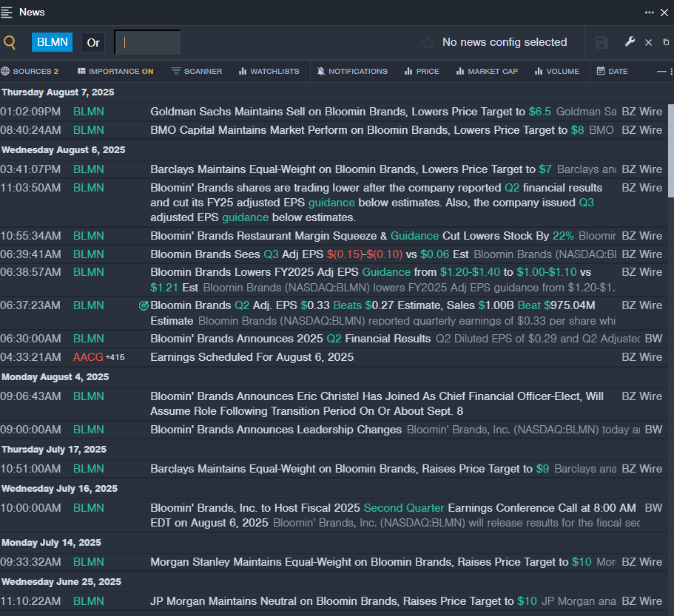This screenshot has width=674, height=616.
Task: Open Lowers FY2025 Adj EPS Guidance headline
Action: [x=371, y=280]
